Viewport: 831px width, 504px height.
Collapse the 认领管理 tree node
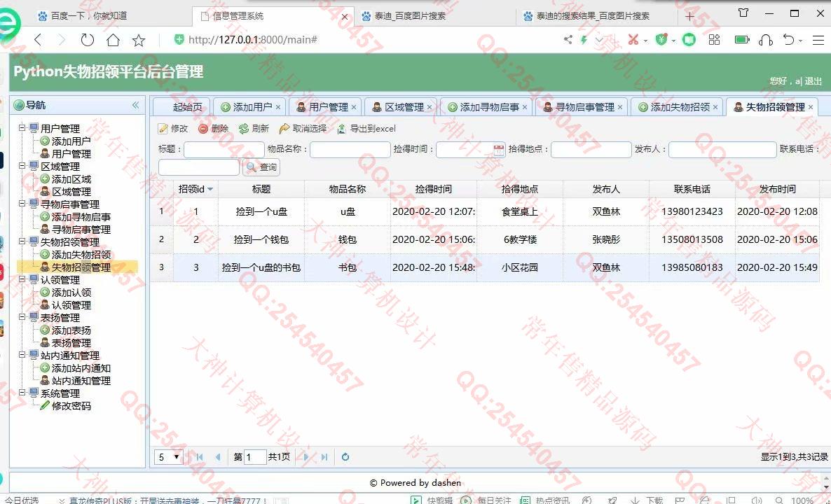tap(22, 279)
